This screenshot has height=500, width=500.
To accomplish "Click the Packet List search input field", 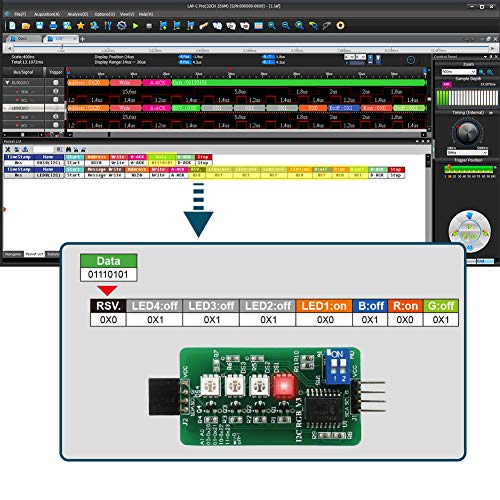I will pos(43,149).
